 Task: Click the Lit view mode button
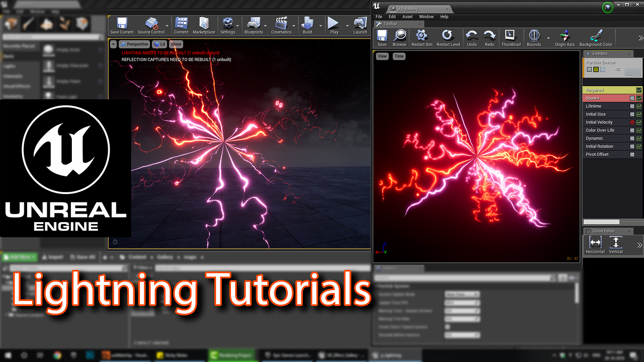pyautogui.click(x=159, y=44)
